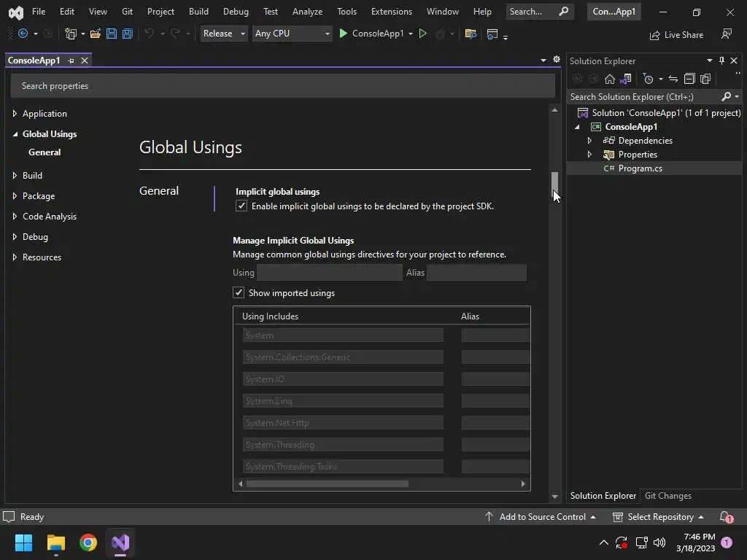Click the Solution Explorer search field
Screen dimensions: 747x560
pyautogui.click(x=645, y=97)
